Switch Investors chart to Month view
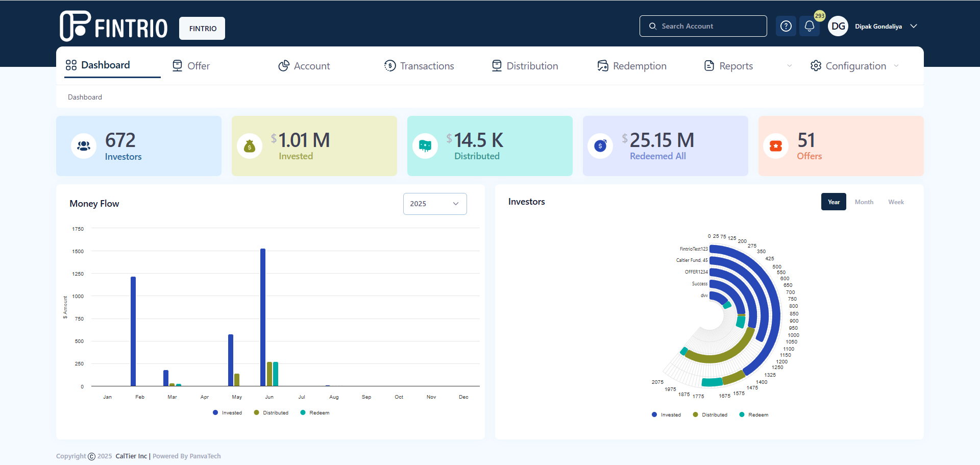980x465 pixels. coord(864,202)
